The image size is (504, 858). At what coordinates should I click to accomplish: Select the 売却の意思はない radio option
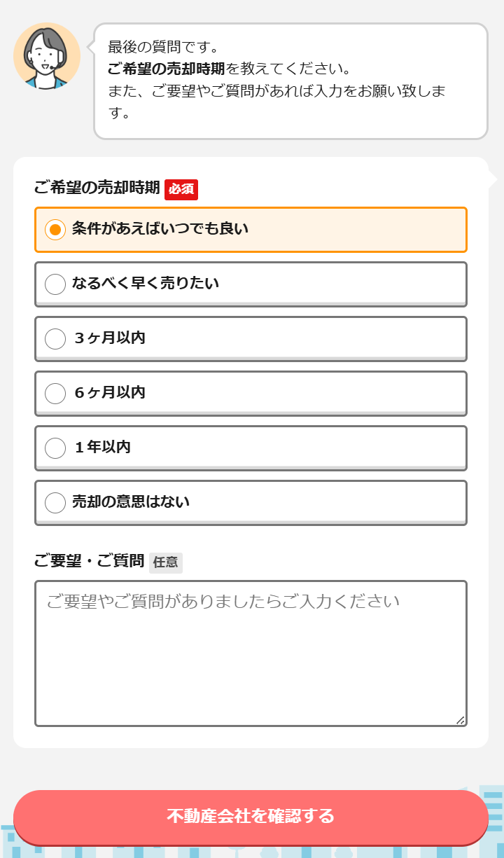point(55,503)
